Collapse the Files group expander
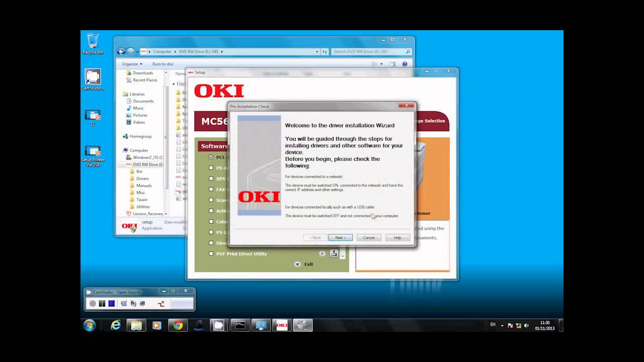The image size is (644, 362). [174, 84]
